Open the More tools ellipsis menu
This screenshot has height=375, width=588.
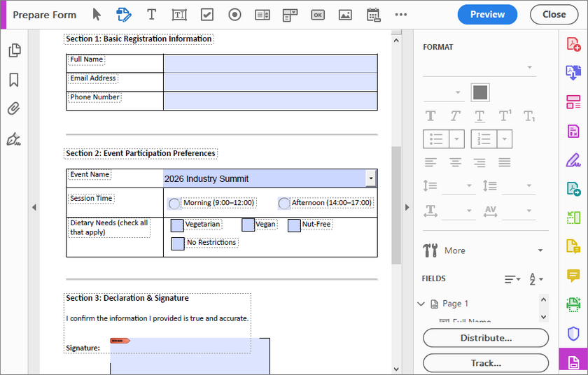coord(401,15)
